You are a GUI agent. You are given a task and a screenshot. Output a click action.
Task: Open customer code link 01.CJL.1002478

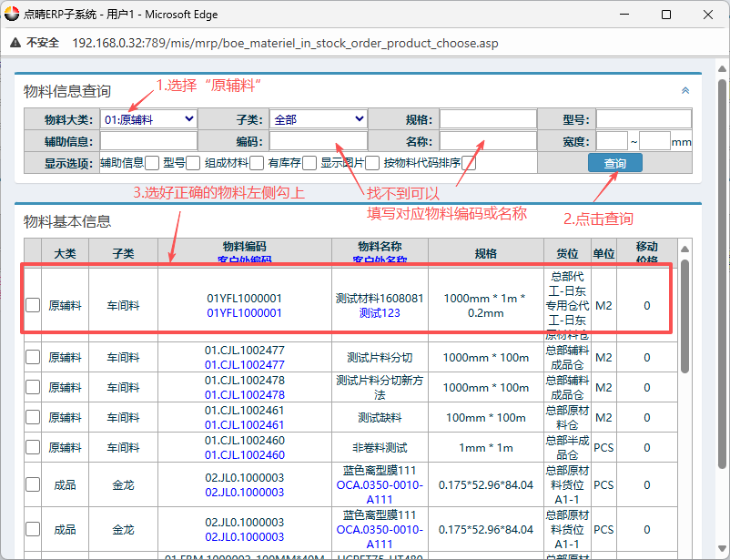[x=244, y=395]
